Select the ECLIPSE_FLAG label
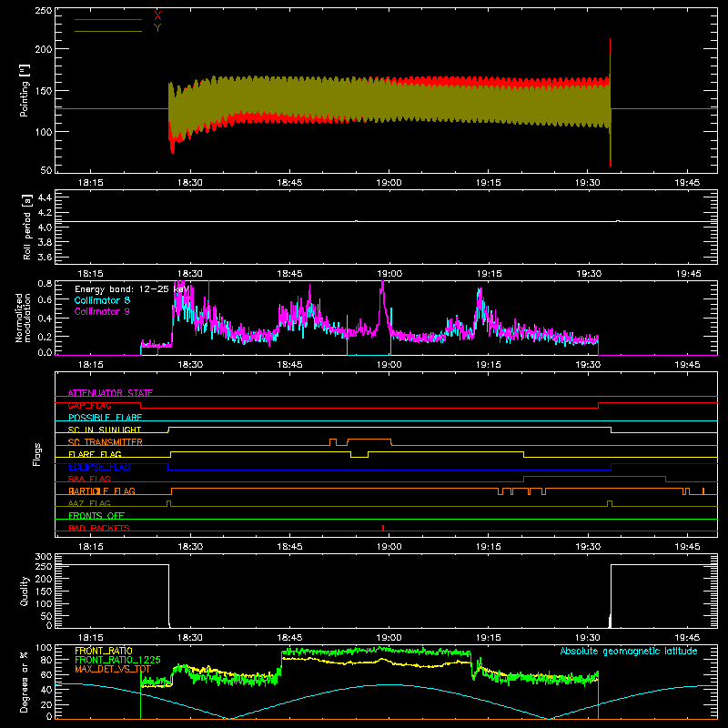728x728 pixels. pos(99,467)
